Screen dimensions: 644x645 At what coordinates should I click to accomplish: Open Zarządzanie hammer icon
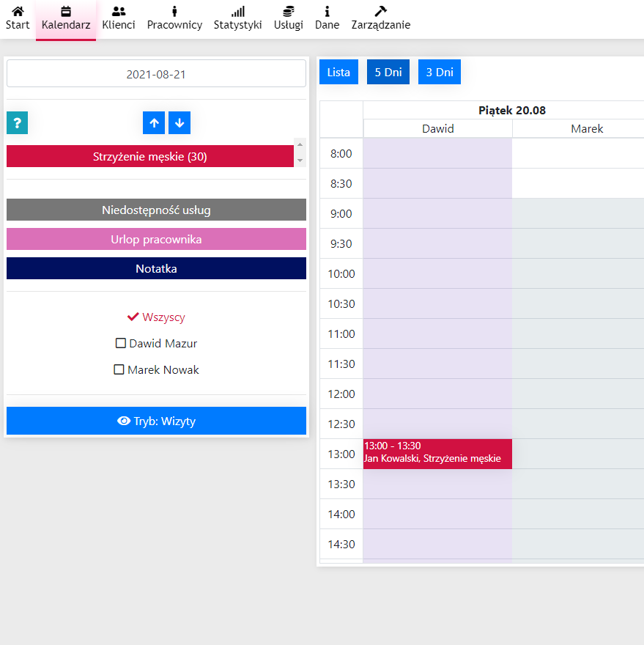(x=380, y=12)
